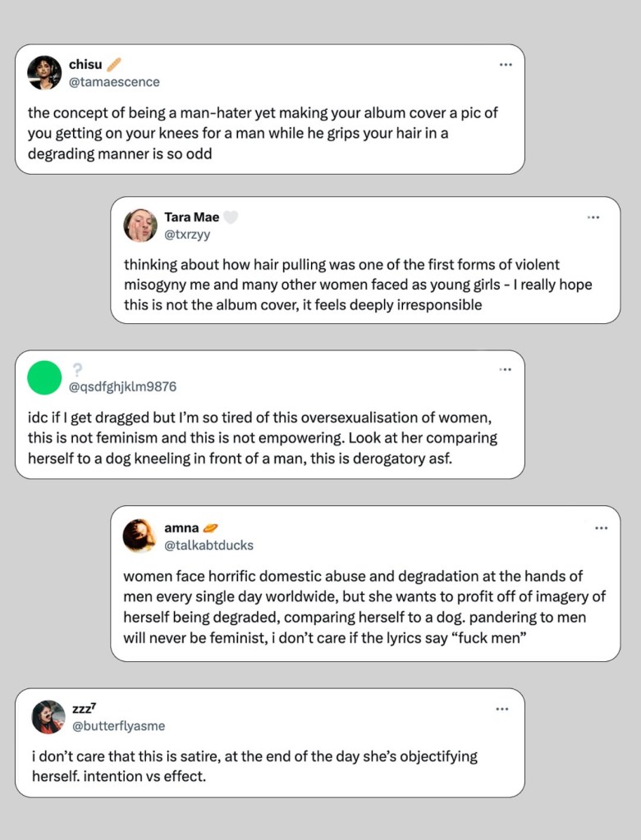The width and height of the screenshot is (641, 840).
Task: Click the display name amna
Action: (x=181, y=527)
